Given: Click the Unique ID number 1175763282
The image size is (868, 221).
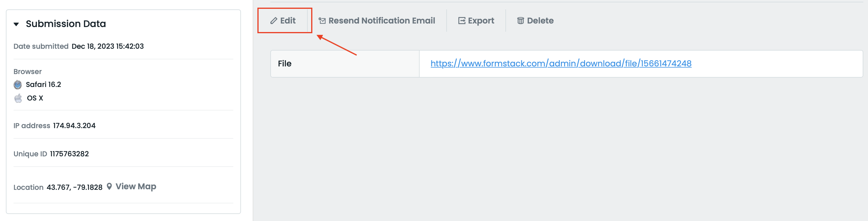Looking at the screenshot, I should coord(69,154).
